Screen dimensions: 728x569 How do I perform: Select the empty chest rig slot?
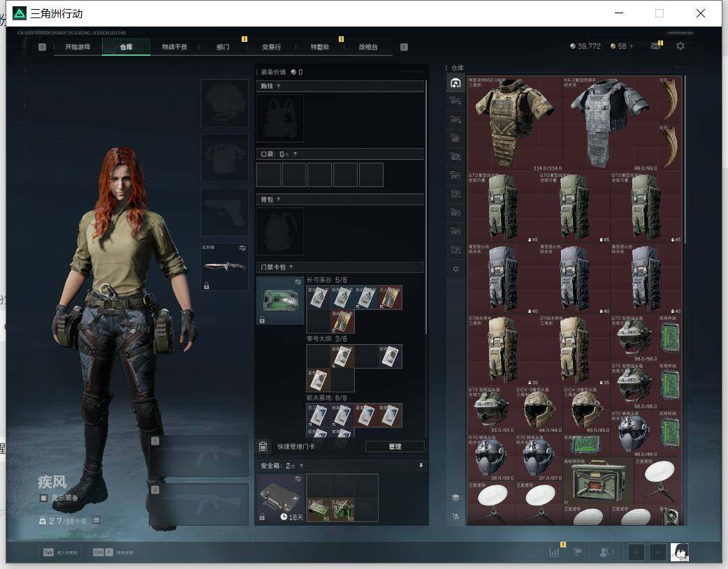tap(280, 118)
